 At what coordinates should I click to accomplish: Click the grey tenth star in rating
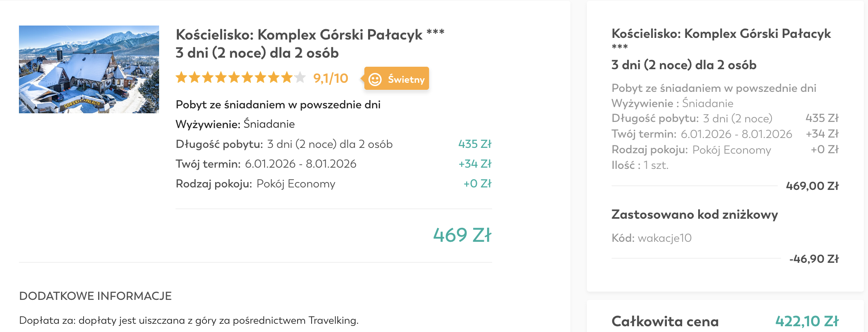pyautogui.click(x=300, y=77)
